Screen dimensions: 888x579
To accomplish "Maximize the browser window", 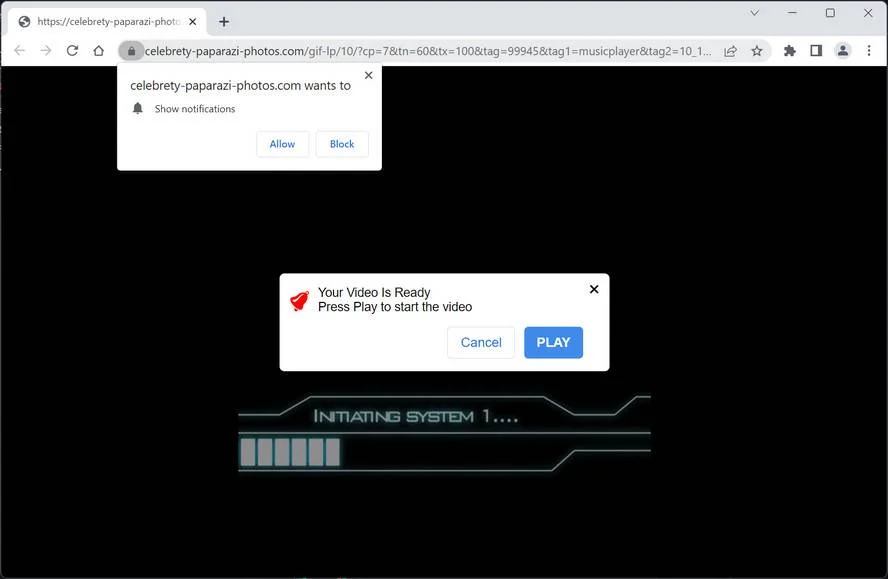I will (x=830, y=12).
